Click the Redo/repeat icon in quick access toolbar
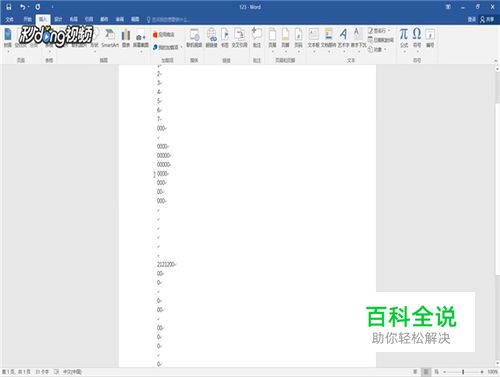Screen dimensions: 500x377 coord(38,7)
